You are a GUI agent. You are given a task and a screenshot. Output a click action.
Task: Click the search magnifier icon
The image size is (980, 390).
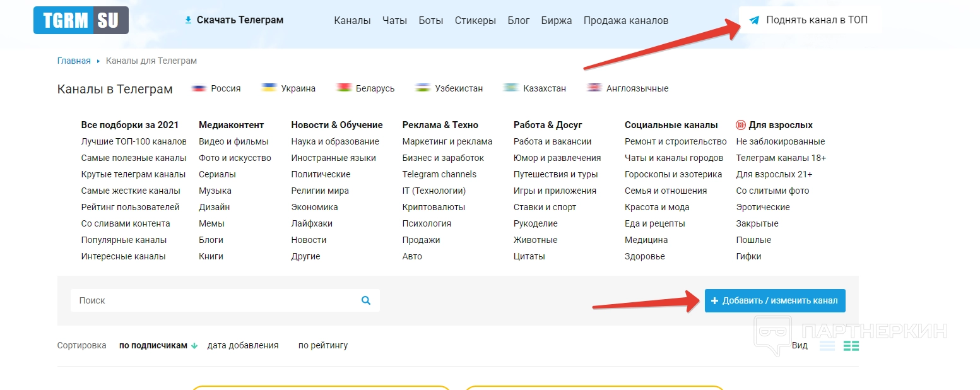pos(366,300)
